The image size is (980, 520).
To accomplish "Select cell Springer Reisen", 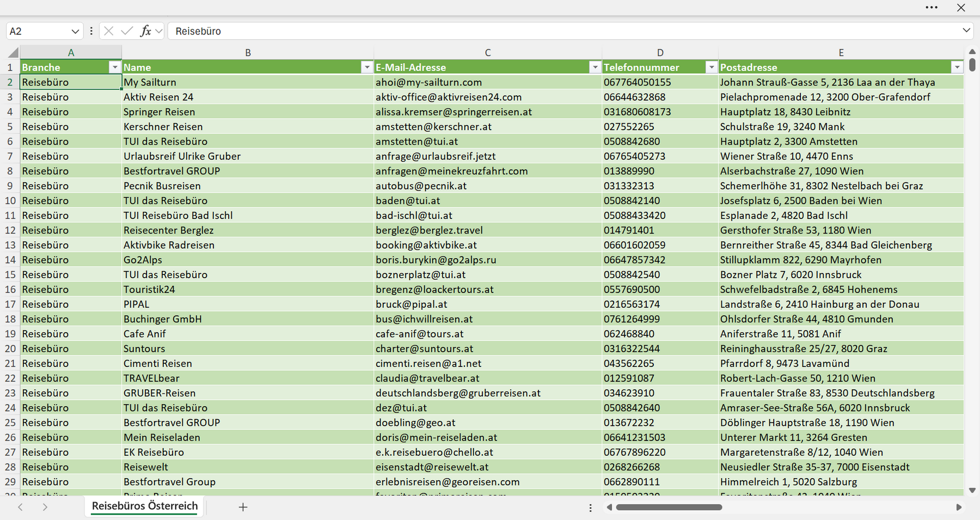I will pyautogui.click(x=248, y=112).
